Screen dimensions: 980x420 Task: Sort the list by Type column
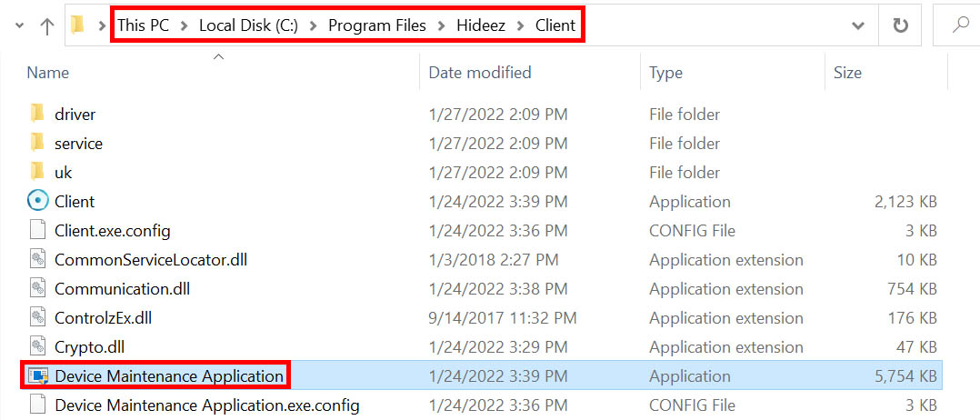(665, 73)
